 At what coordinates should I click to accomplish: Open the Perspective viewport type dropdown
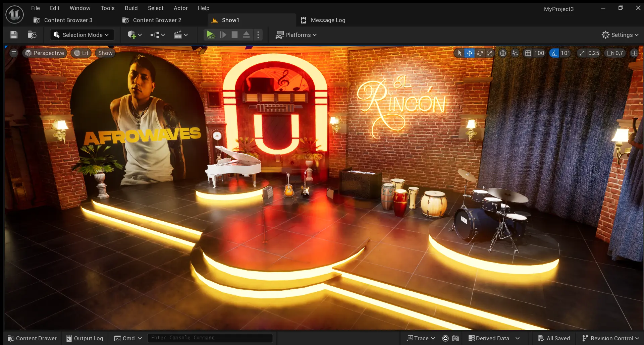click(45, 53)
